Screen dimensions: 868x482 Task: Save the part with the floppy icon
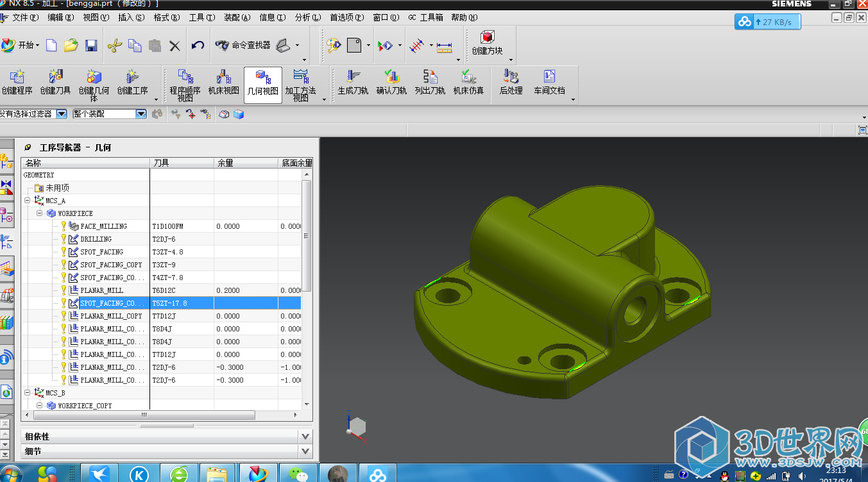91,46
